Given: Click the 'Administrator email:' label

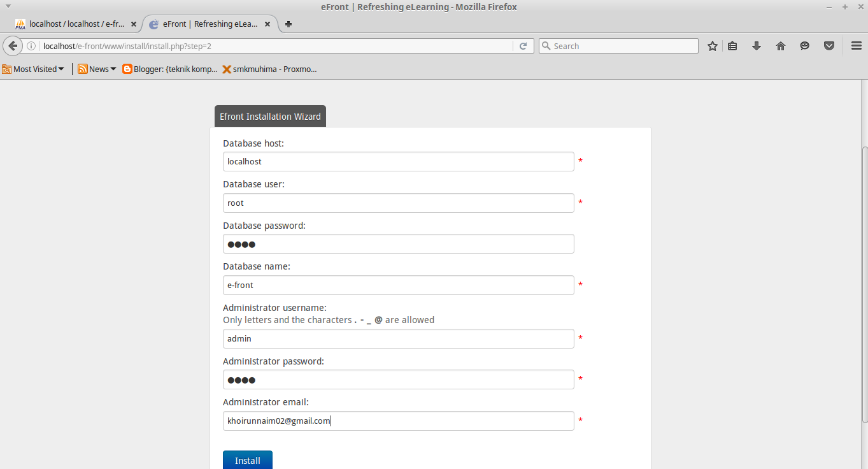Looking at the screenshot, I should 266,402.
